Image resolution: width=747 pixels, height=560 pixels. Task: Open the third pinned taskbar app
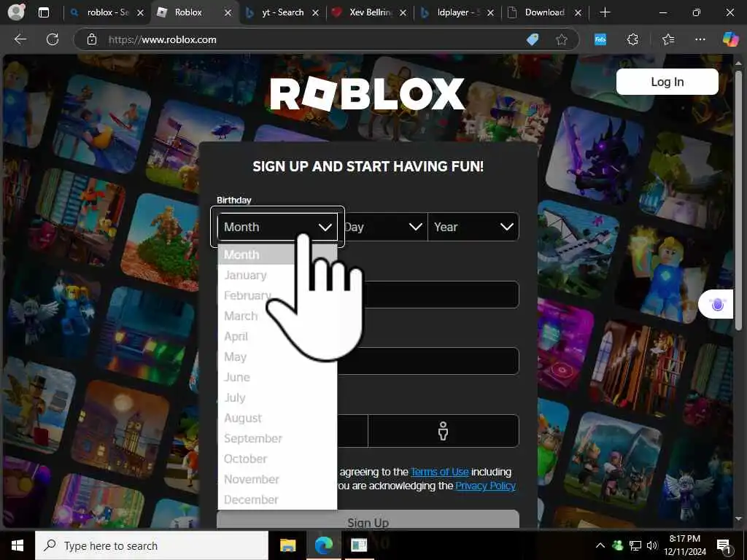point(359,545)
